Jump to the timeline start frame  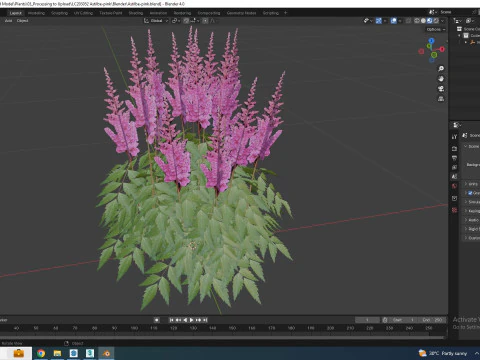click(171, 320)
